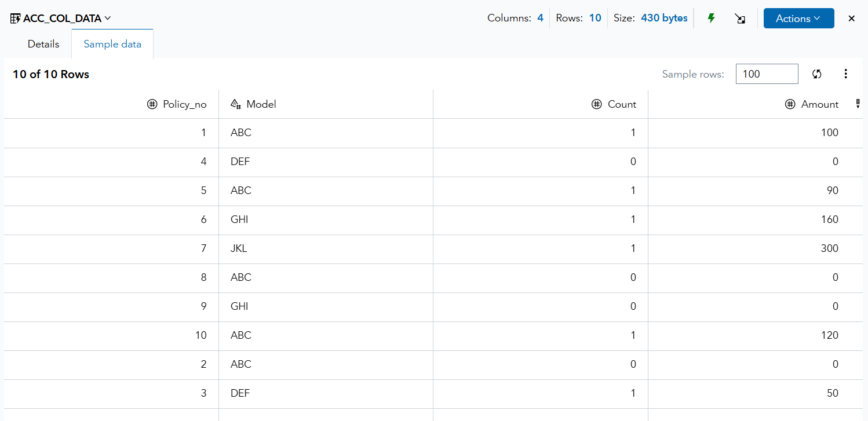This screenshot has height=421, width=868.
Task: Click the numeric icon beside Count
Action: coord(597,104)
